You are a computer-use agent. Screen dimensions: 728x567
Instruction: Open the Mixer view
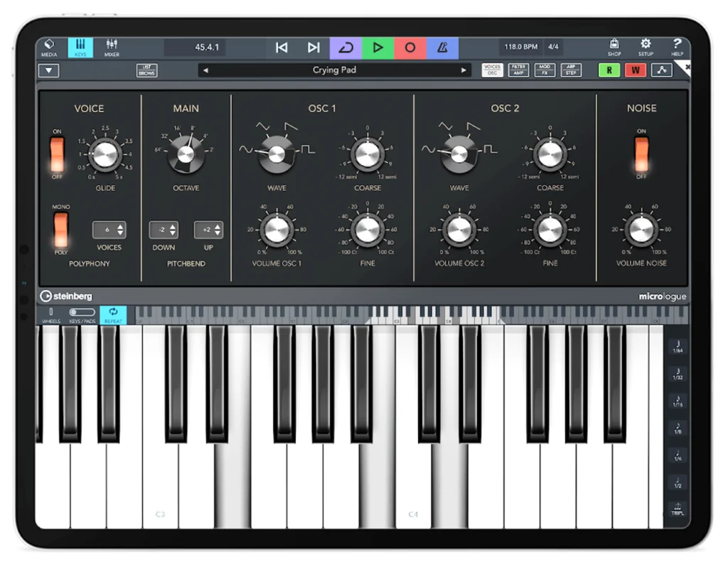click(x=112, y=48)
